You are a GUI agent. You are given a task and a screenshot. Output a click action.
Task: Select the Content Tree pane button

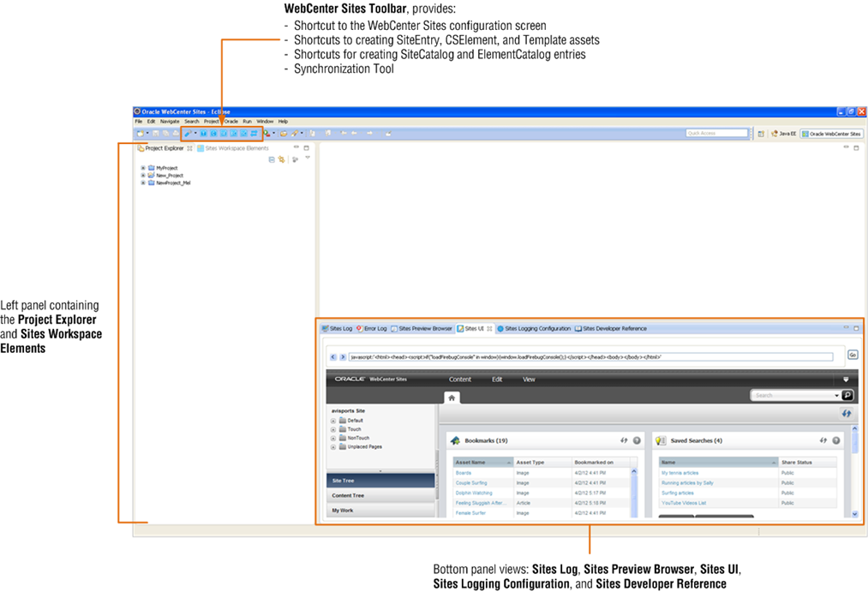380,495
